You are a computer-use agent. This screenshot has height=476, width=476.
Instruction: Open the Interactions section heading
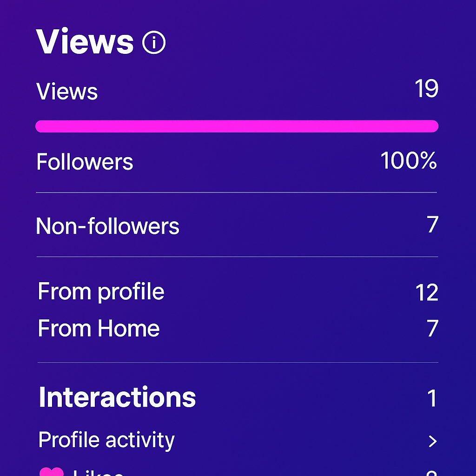[117, 397]
